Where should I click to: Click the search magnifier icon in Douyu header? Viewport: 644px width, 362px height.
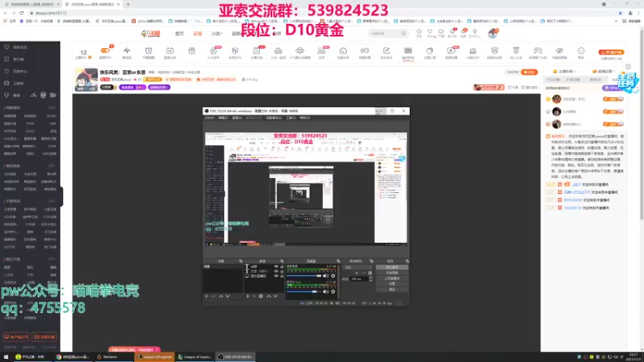coord(403,34)
